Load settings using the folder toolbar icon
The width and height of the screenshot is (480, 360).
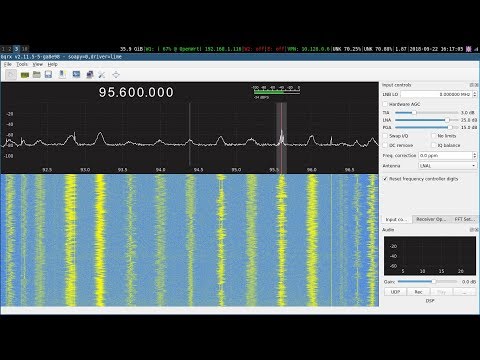pos(37,74)
